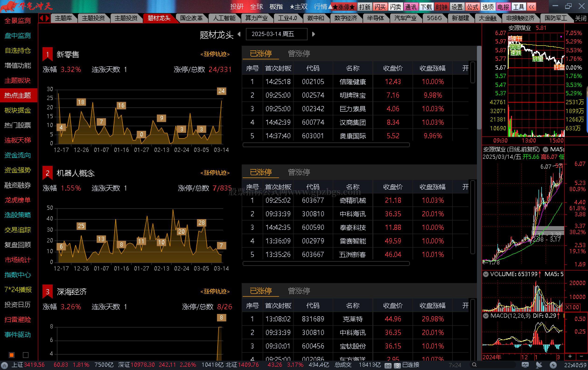Viewport: 588px width, 370px height.
Task: Go to next tab set with right red arrow
Action: 47,18
